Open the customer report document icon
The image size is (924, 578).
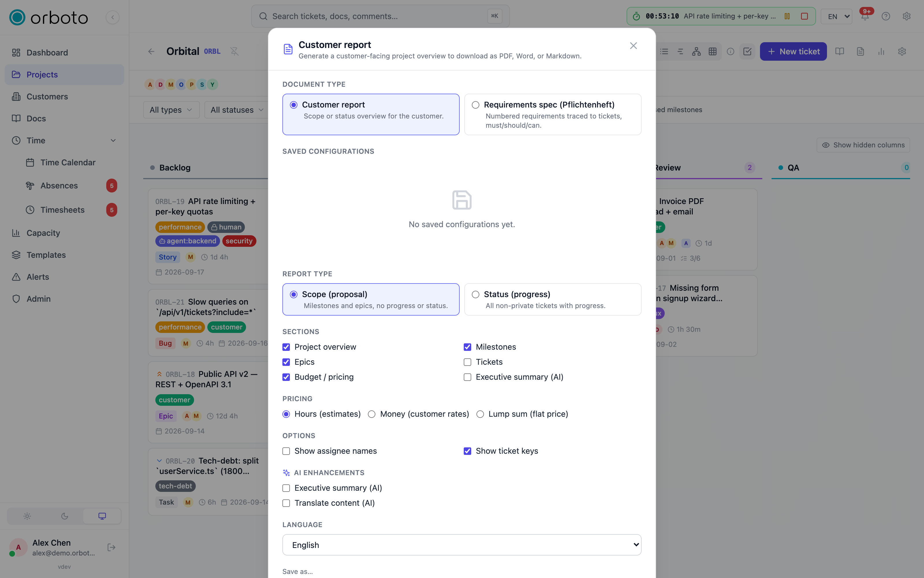point(860,51)
